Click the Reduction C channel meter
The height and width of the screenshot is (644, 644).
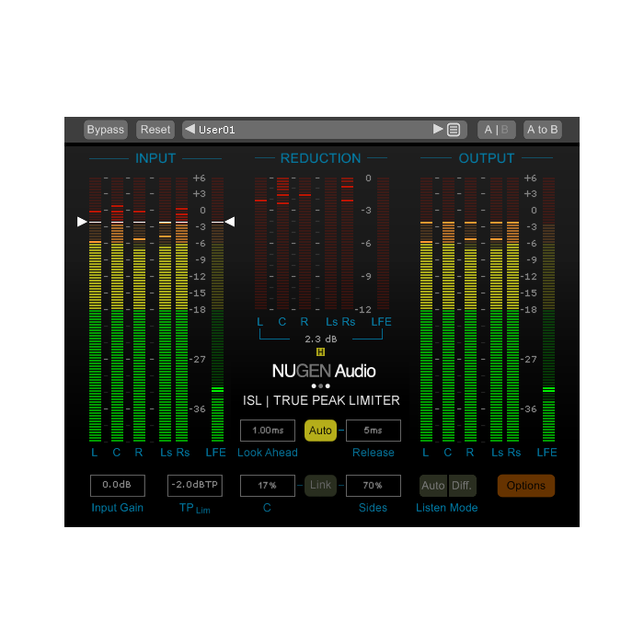(x=282, y=243)
